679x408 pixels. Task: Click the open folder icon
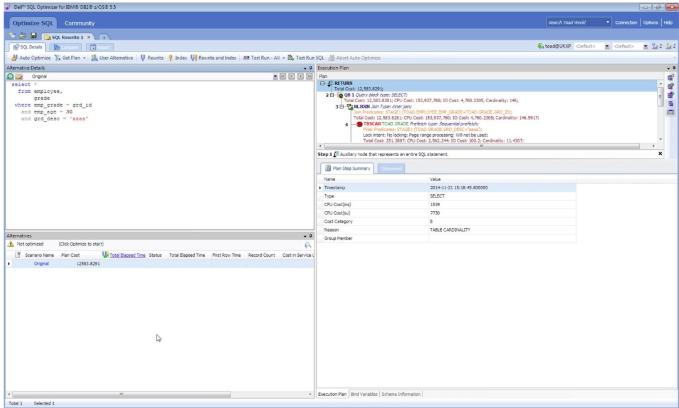pyautogui.click(x=23, y=36)
